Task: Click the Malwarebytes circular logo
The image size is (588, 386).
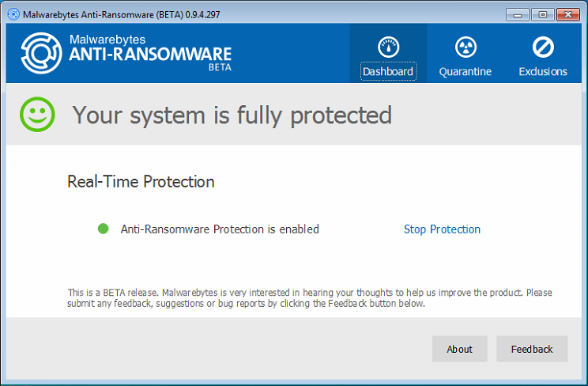Action: [x=41, y=53]
